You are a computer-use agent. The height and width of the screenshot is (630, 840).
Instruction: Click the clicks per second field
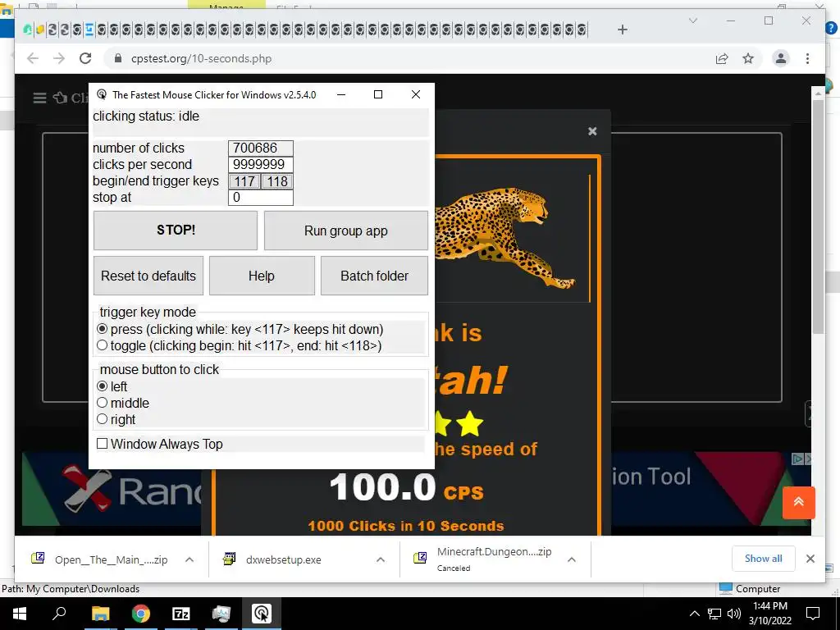click(261, 164)
